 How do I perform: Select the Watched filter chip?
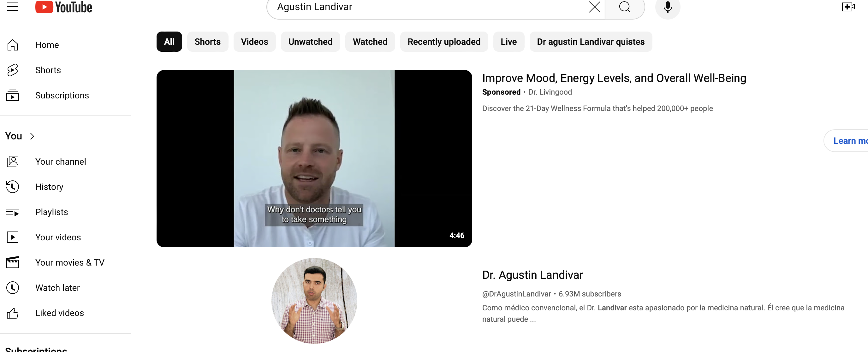tap(370, 42)
